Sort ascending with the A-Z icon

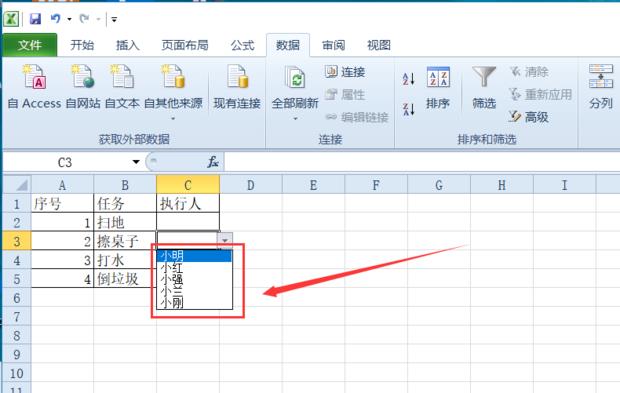(408, 79)
